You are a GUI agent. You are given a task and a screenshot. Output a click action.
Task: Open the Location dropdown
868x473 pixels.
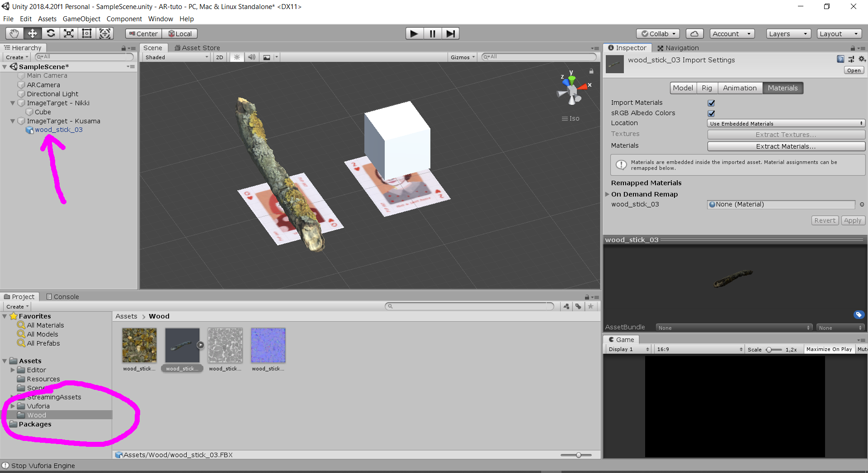click(x=786, y=123)
